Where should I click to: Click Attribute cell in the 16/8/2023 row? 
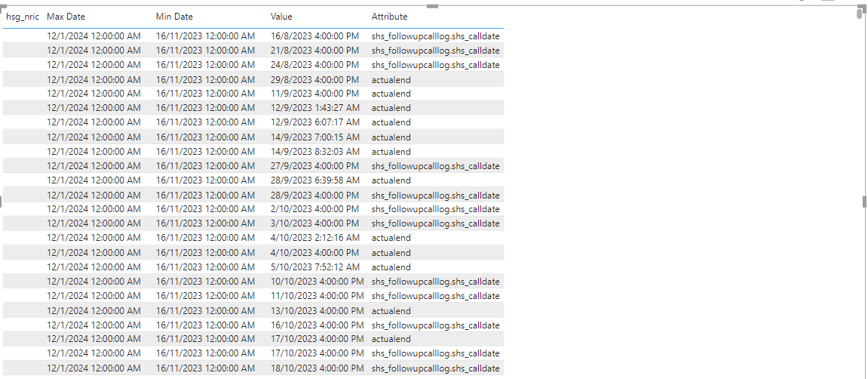click(x=436, y=36)
